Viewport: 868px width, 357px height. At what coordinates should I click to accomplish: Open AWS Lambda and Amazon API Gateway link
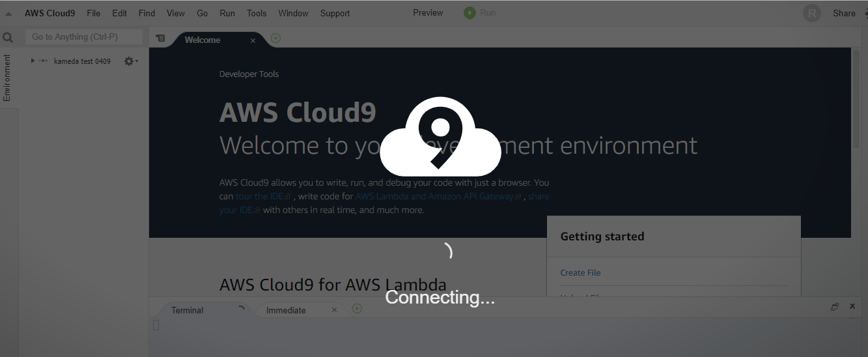point(438,196)
